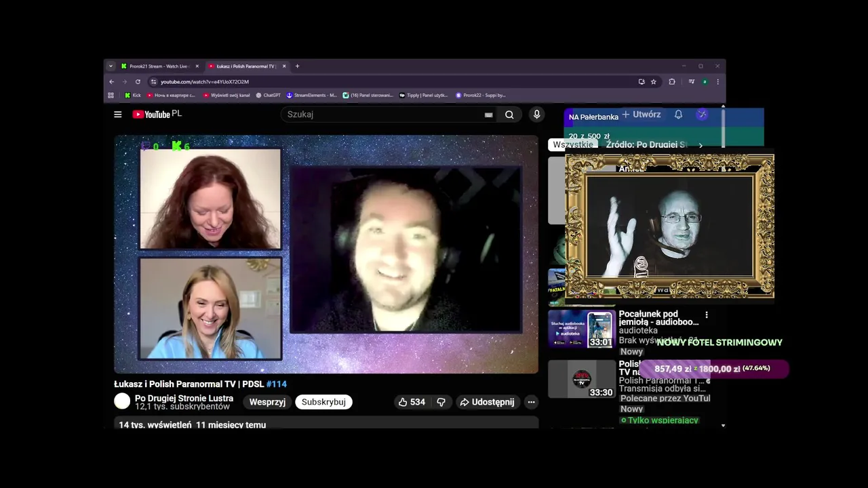This screenshot has width=868, height=488.
Task: Install or cast icon in the address bar
Action: pyautogui.click(x=642, y=81)
